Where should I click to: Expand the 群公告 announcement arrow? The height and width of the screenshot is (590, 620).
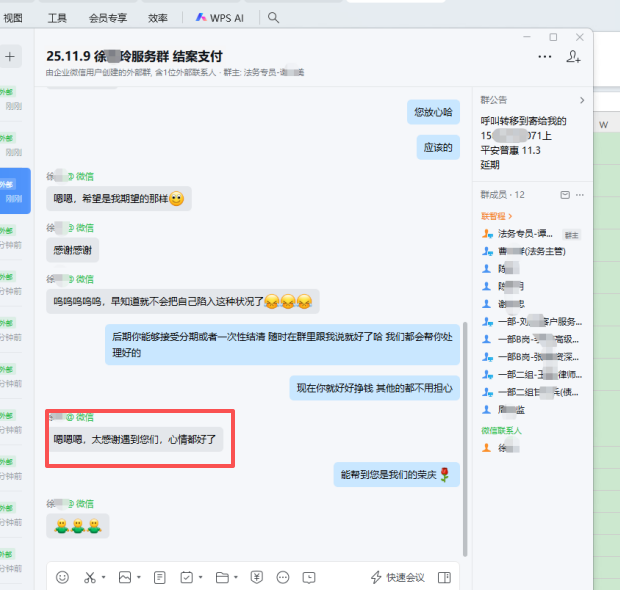pyautogui.click(x=582, y=100)
